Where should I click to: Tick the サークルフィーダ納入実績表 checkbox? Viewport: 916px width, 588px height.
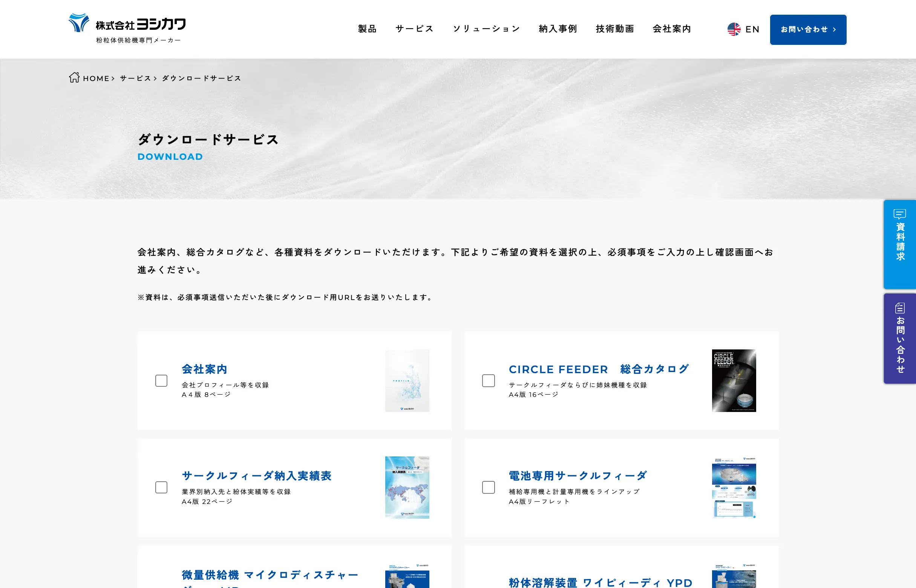pos(161,487)
